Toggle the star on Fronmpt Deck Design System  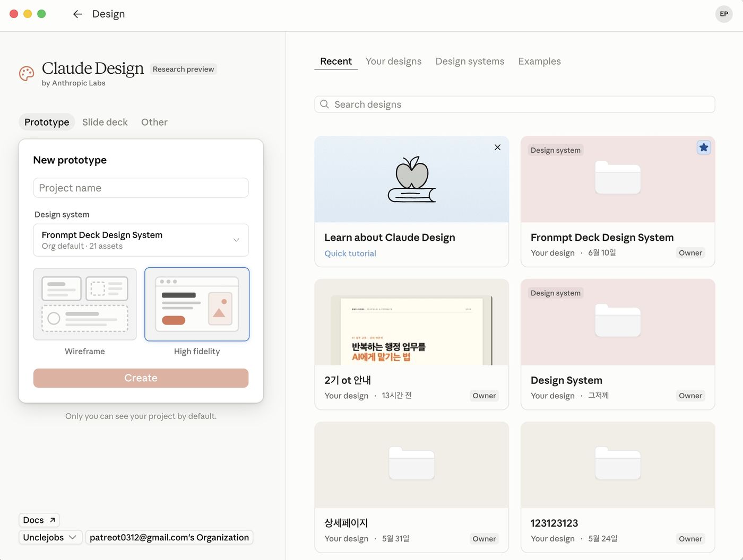pyautogui.click(x=704, y=147)
